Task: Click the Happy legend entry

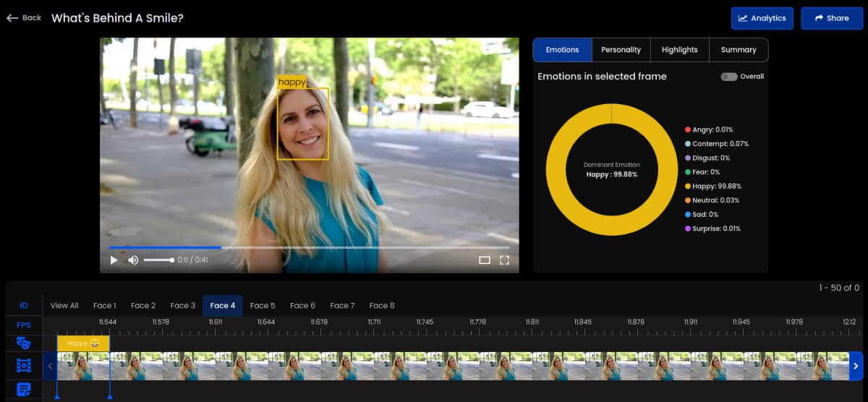Action: (x=713, y=186)
